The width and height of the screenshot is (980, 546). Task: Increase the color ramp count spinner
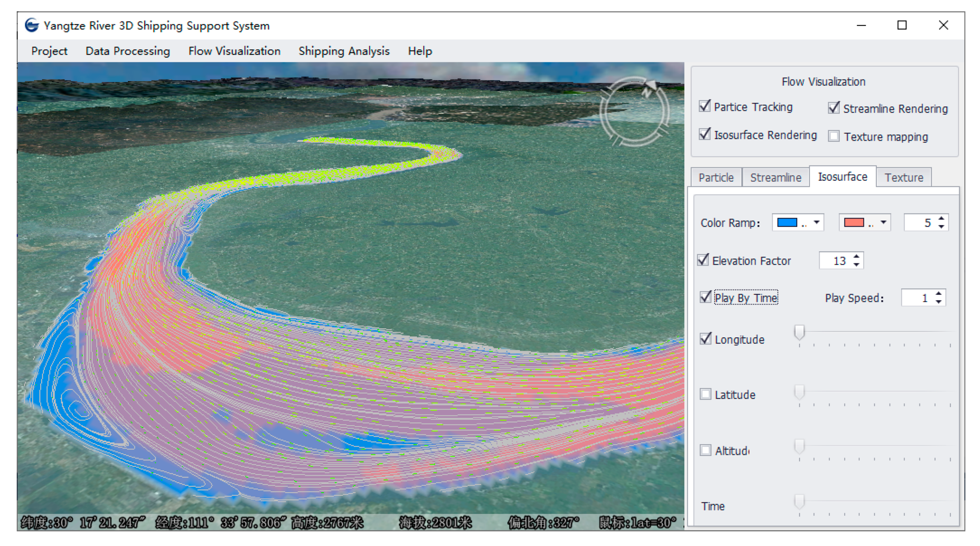pyautogui.click(x=941, y=219)
